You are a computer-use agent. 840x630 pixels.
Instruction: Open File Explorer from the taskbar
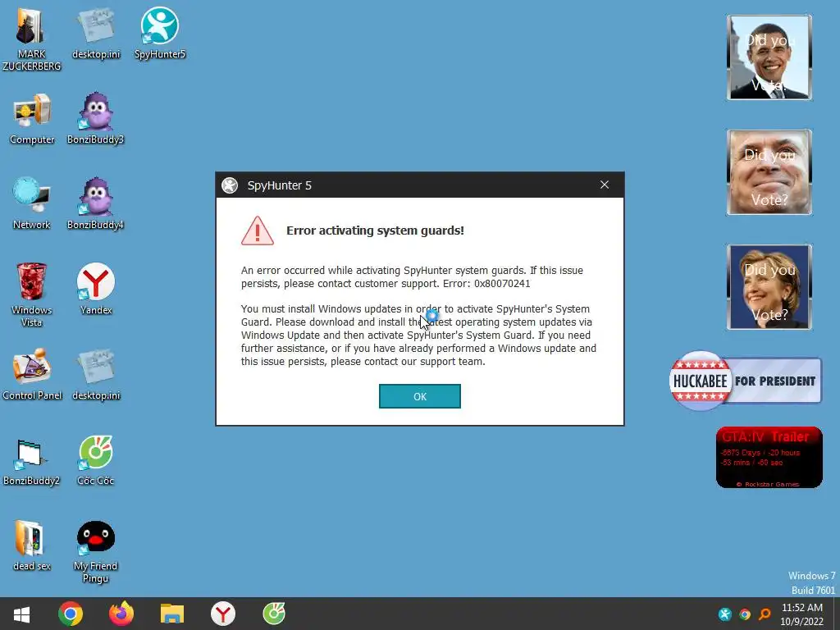tap(172, 614)
